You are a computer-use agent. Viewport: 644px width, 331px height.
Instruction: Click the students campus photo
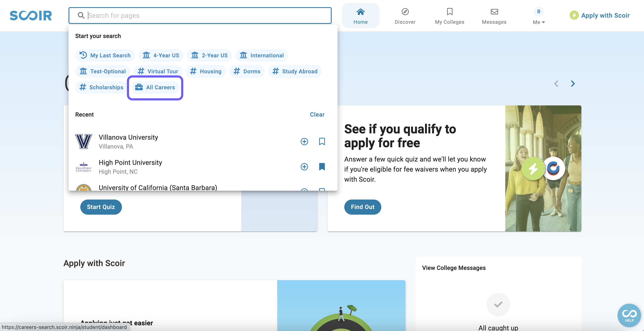coord(543,168)
